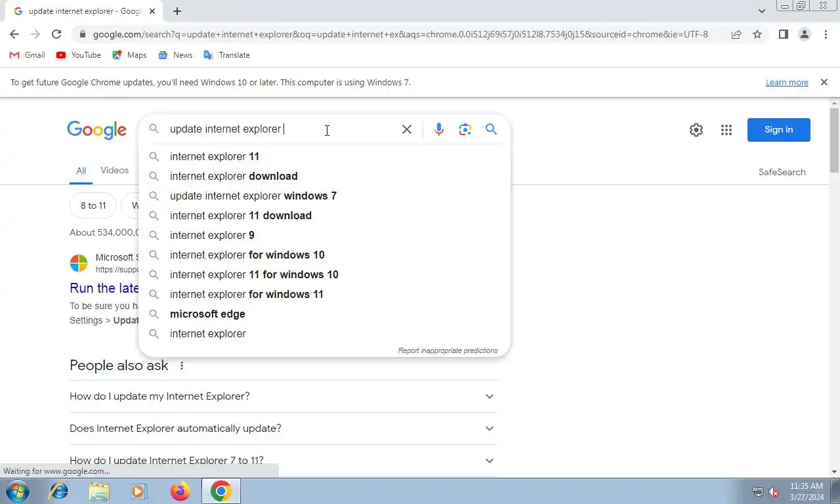840x504 pixels.
Task: Open Chrome three-dot menu
Action: point(826,34)
